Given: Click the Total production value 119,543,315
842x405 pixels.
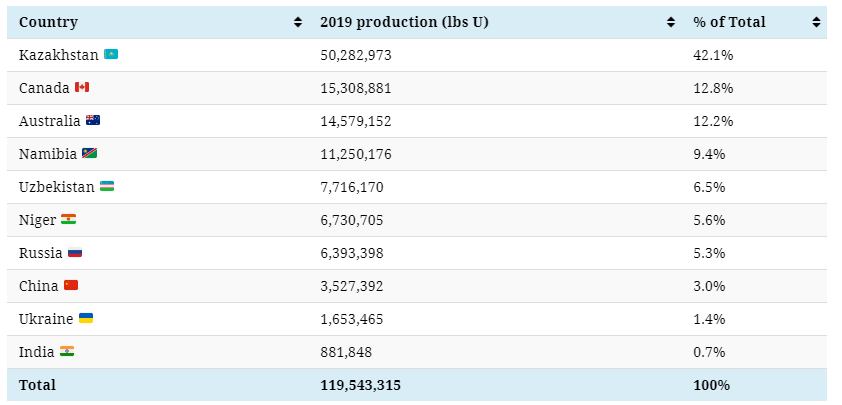Looking at the screenshot, I should pos(360,385).
